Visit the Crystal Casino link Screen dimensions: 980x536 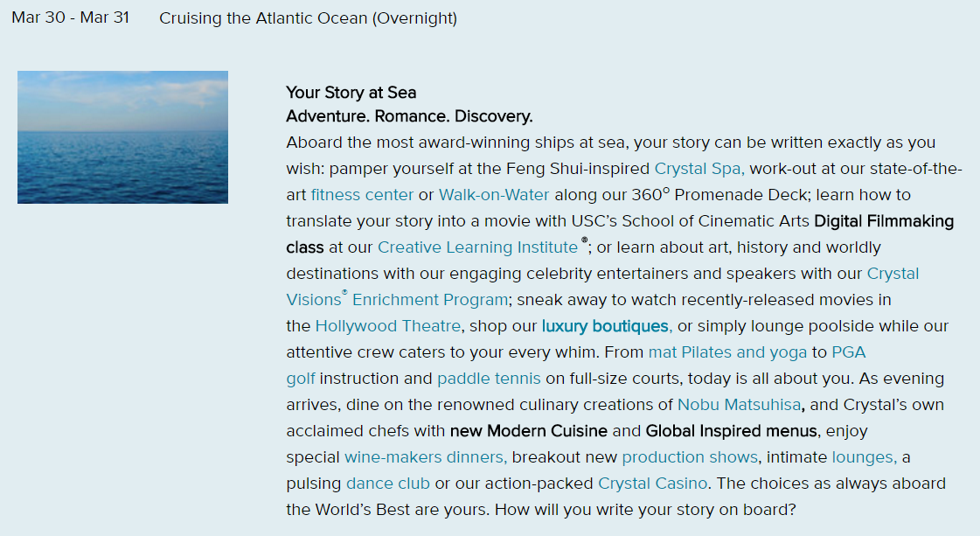pos(652,484)
